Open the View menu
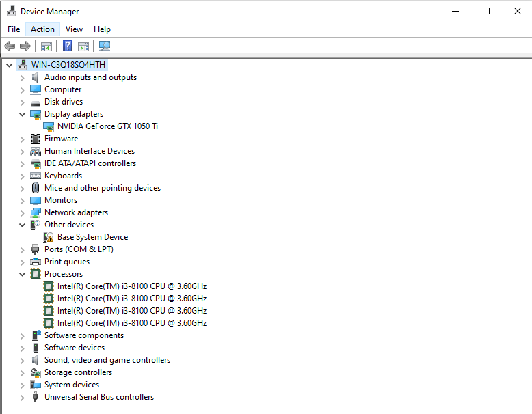Image resolution: width=532 pixels, height=414 pixels. click(x=74, y=29)
